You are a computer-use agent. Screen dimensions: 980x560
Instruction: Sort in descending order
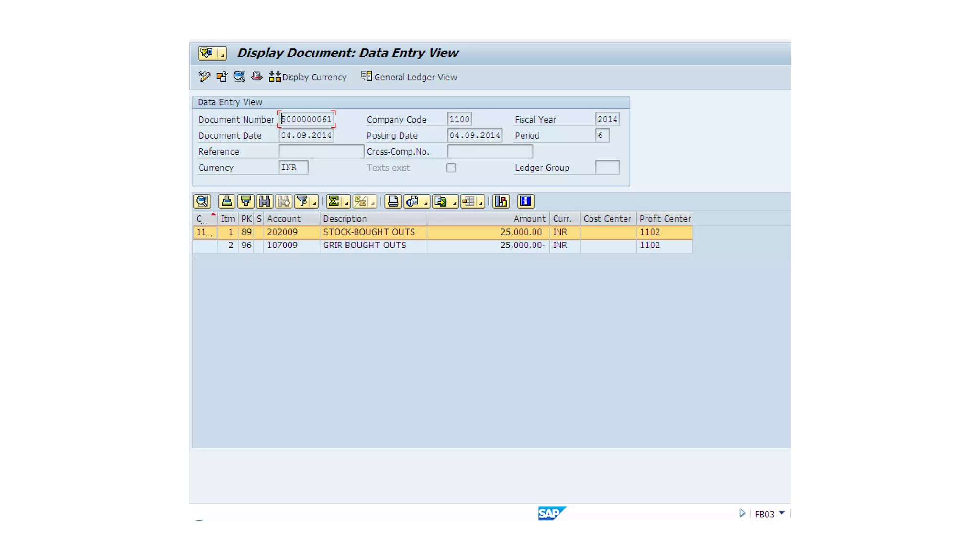tap(246, 202)
